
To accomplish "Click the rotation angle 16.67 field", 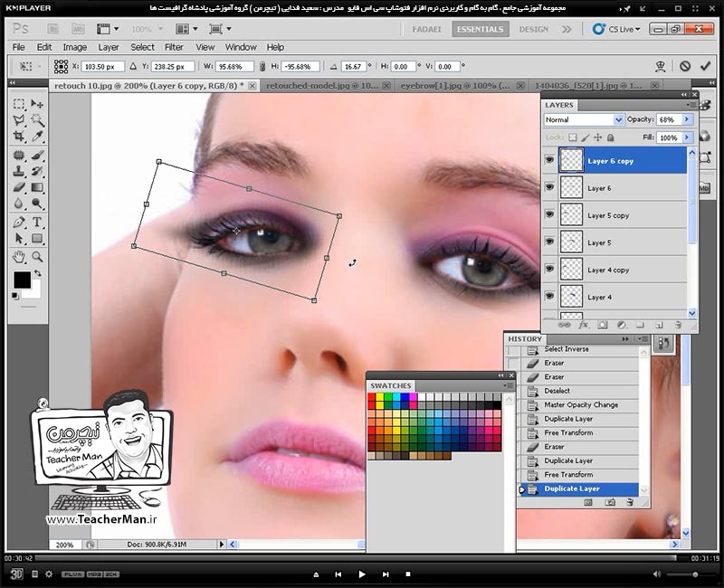I will click(x=353, y=66).
